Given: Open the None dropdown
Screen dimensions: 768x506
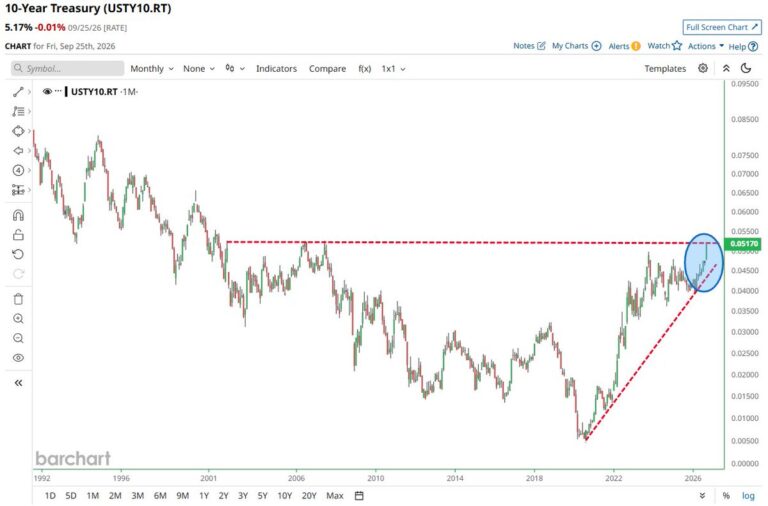Looking at the screenshot, I should (x=199, y=69).
